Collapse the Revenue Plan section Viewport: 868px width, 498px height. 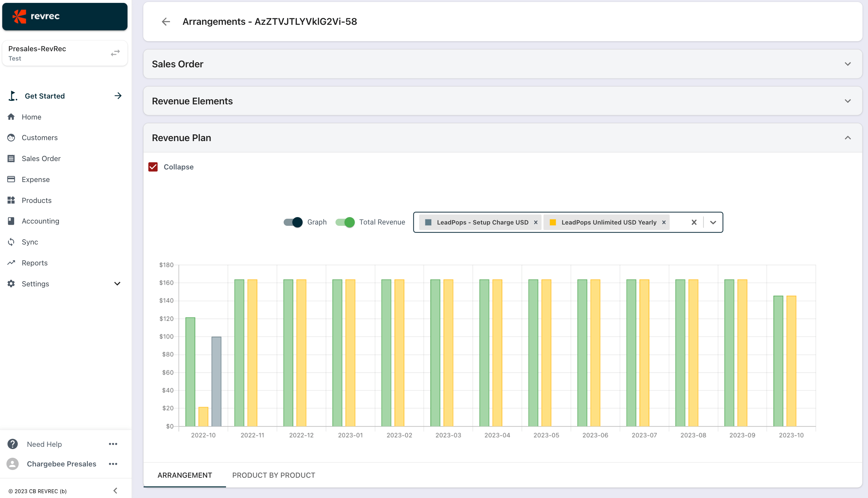pos(848,138)
